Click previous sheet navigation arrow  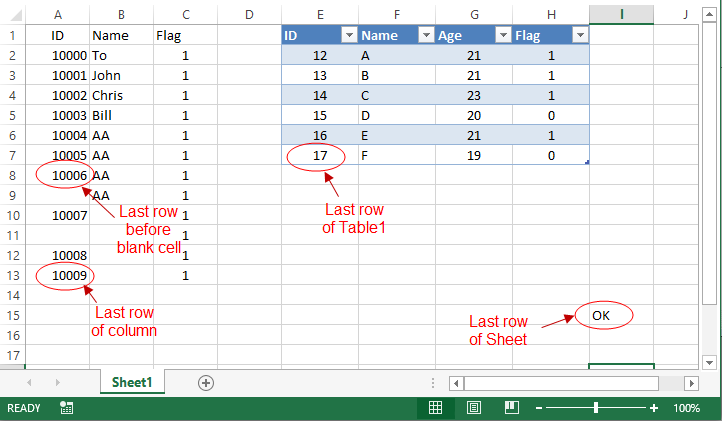(x=29, y=382)
